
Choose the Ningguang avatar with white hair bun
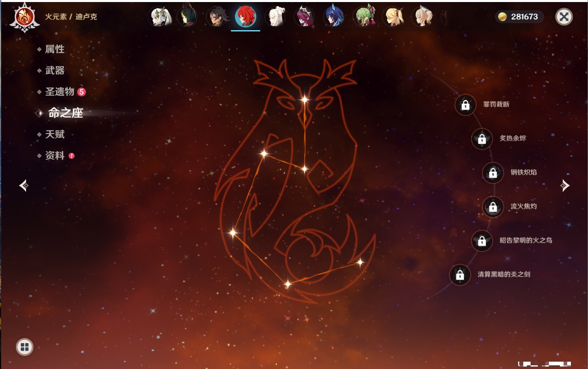pos(276,17)
